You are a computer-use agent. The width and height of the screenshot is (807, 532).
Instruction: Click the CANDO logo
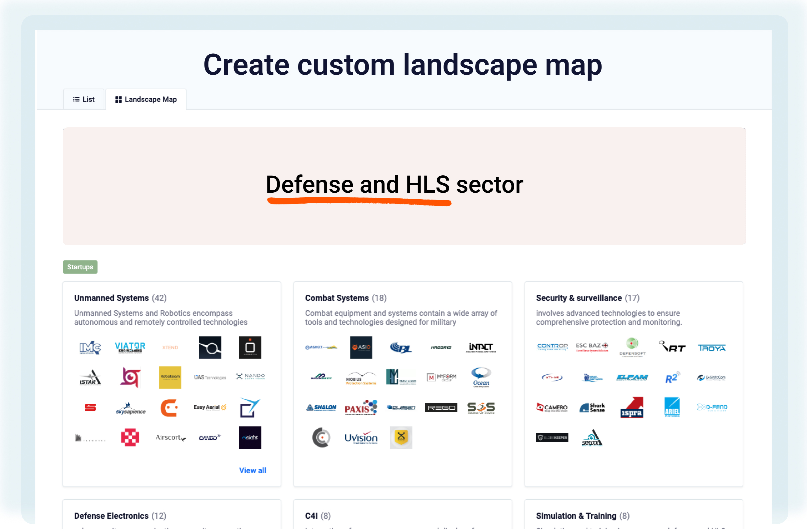210,438
